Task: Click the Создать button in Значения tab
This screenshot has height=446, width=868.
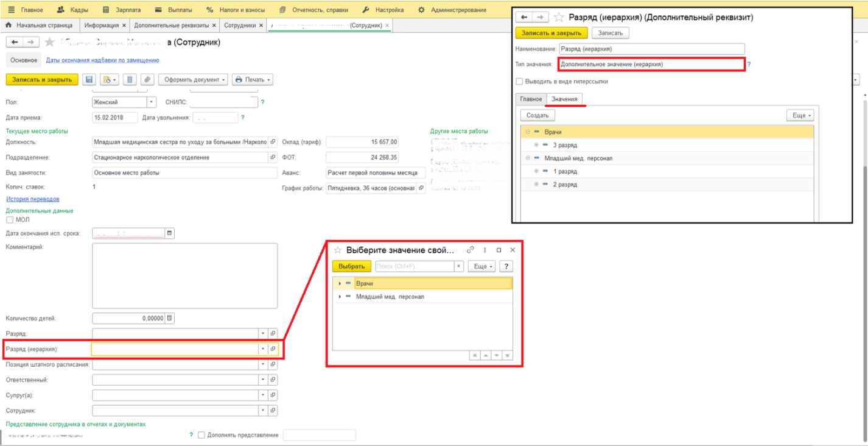Action: [x=537, y=115]
